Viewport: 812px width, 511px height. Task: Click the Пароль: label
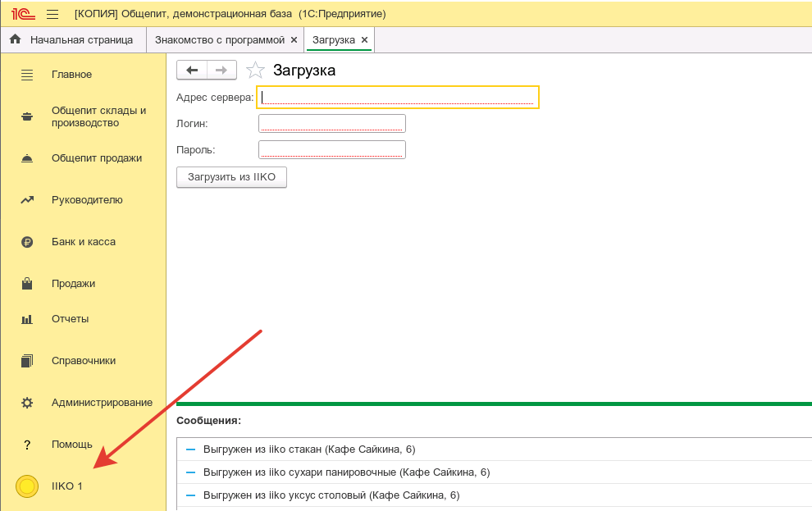[196, 150]
